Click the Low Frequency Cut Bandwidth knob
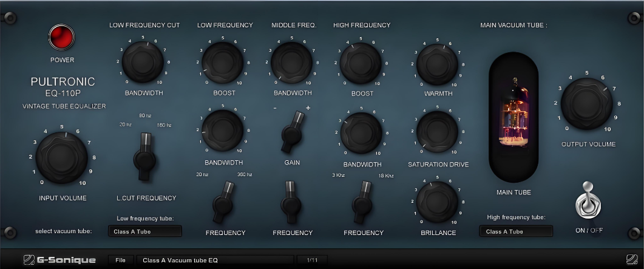 [143, 62]
